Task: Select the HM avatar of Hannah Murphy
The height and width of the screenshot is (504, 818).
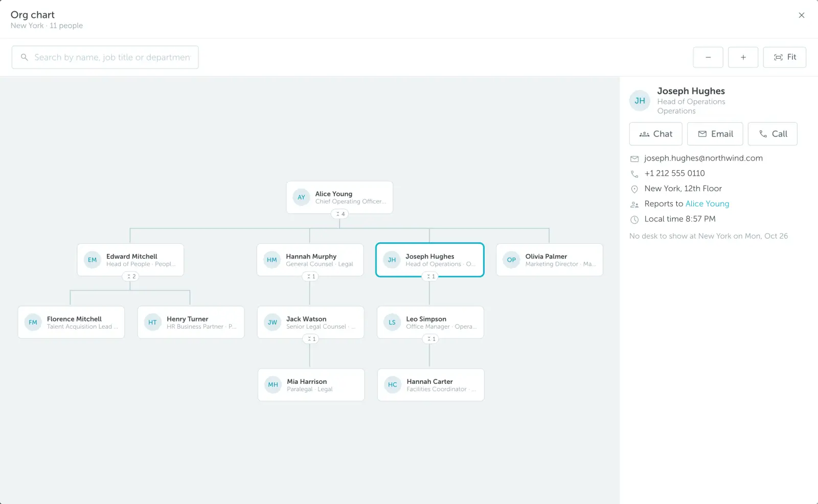Action: click(x=272, y=260)
